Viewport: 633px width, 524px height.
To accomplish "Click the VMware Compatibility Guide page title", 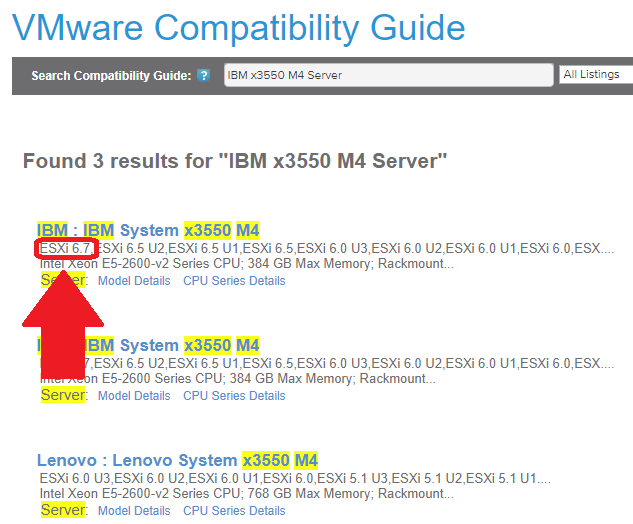I will pos(239,28).
